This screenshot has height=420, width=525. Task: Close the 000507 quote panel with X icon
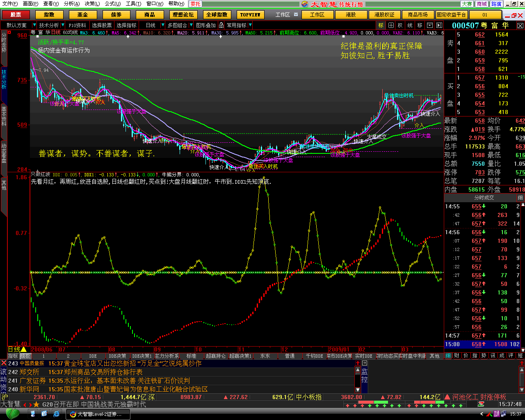click(520, 25)
